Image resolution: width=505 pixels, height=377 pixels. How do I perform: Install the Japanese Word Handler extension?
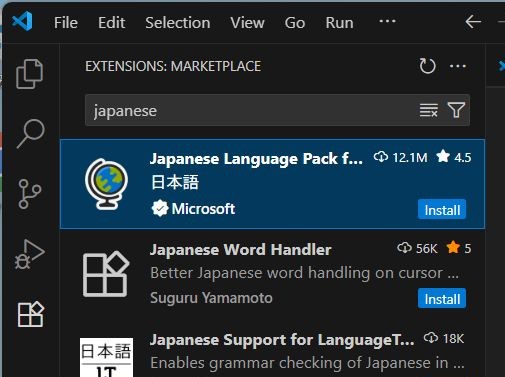442,298
